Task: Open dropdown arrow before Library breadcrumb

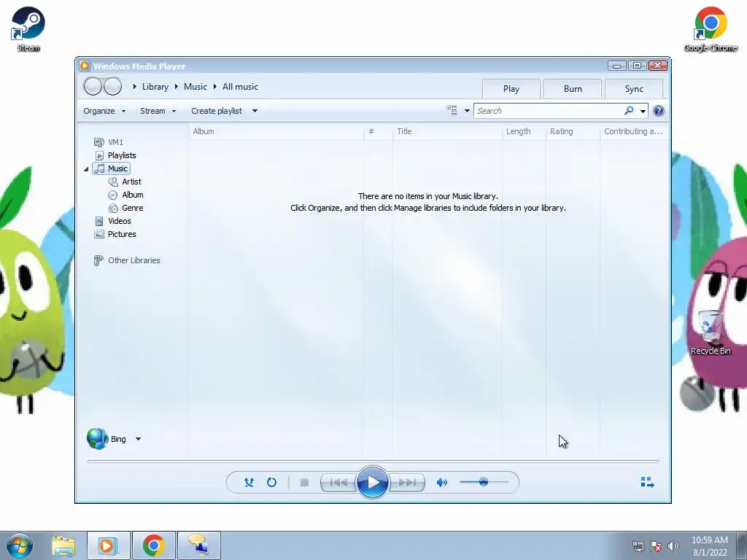Action: pos(135,87)
